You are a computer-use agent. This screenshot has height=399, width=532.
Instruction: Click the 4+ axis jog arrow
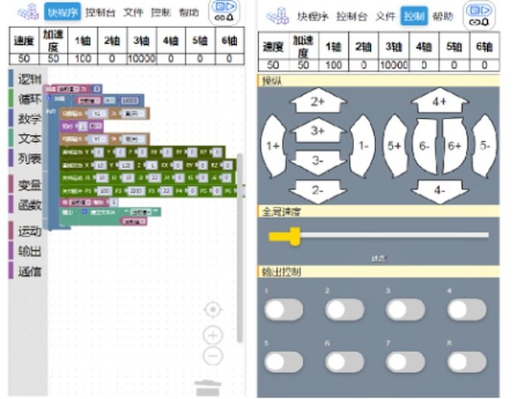point(439,101)
